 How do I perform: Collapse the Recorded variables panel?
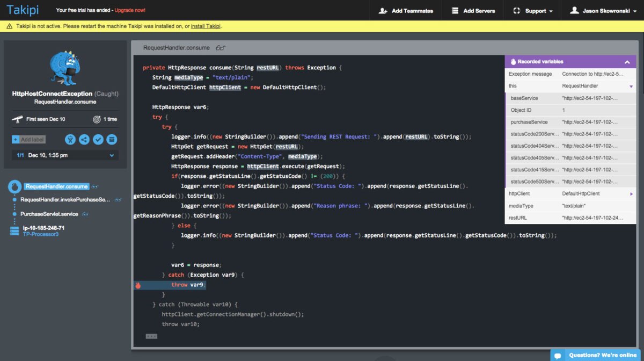(x=627, y=61)
